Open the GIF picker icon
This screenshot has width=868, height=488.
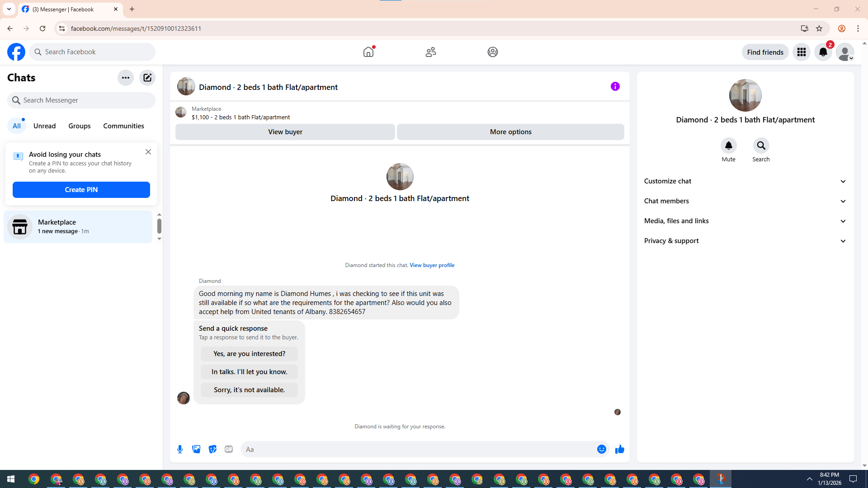[x=229, y=449]
